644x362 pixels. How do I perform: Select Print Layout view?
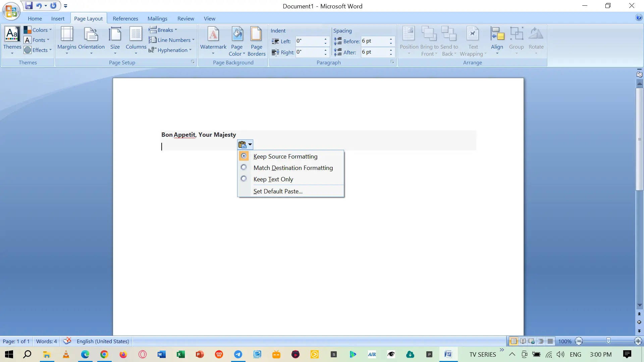514,341
